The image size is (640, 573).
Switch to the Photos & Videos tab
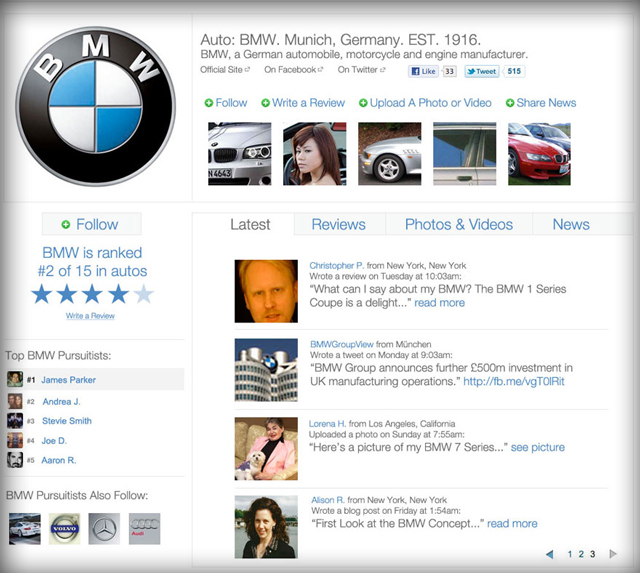click(459, 224)
